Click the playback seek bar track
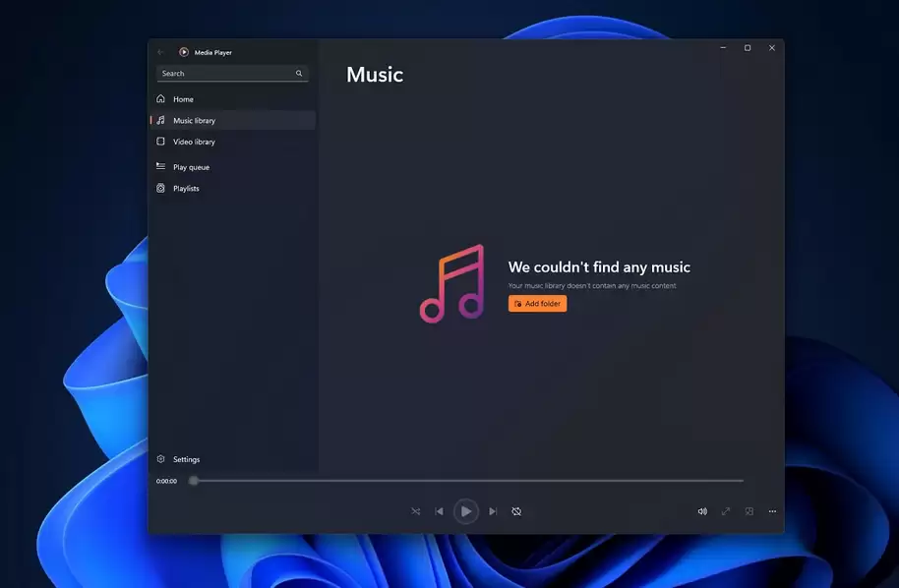The height and width of the screenshot is (588, 899). click(x=468, y=481)
